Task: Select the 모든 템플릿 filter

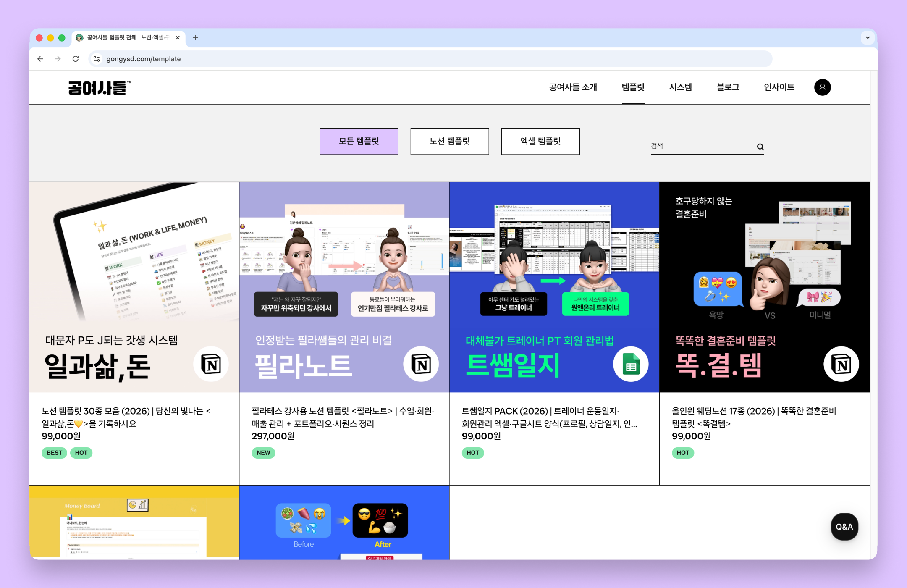Action: coord(359,141)
